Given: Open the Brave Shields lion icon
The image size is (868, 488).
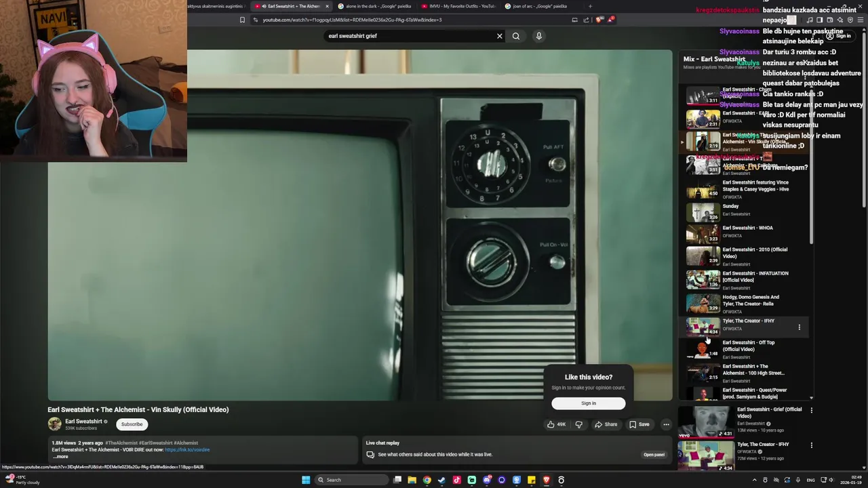Looking at the screenshot, I should click(x=599, y=20).
